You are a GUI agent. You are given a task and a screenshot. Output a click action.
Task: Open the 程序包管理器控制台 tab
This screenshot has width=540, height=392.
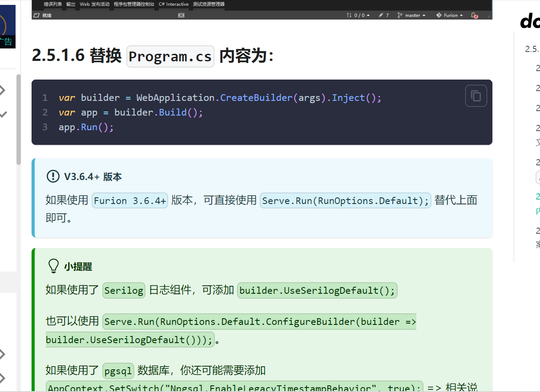134,4
